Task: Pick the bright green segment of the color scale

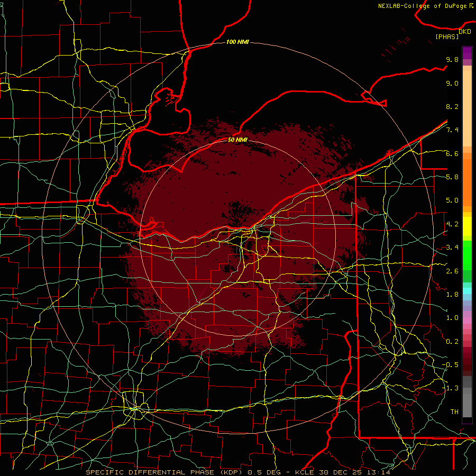Action: coord(467,255)
